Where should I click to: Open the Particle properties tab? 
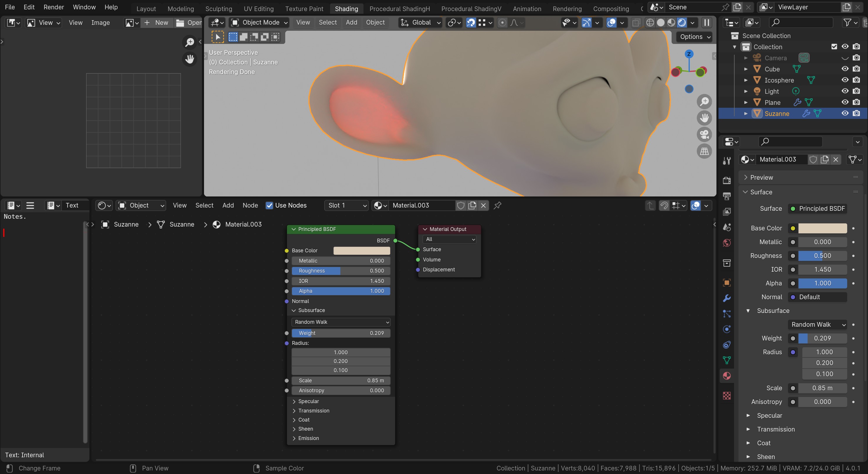[727, 314]
